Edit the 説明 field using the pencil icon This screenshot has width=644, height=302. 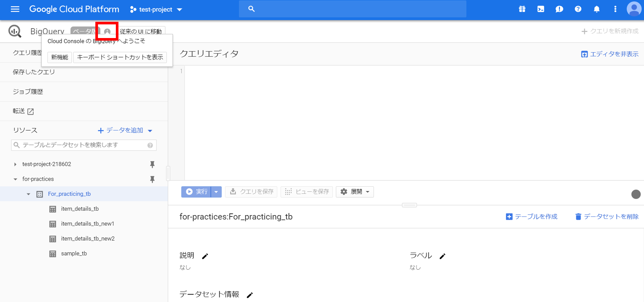tap(205, 256)
